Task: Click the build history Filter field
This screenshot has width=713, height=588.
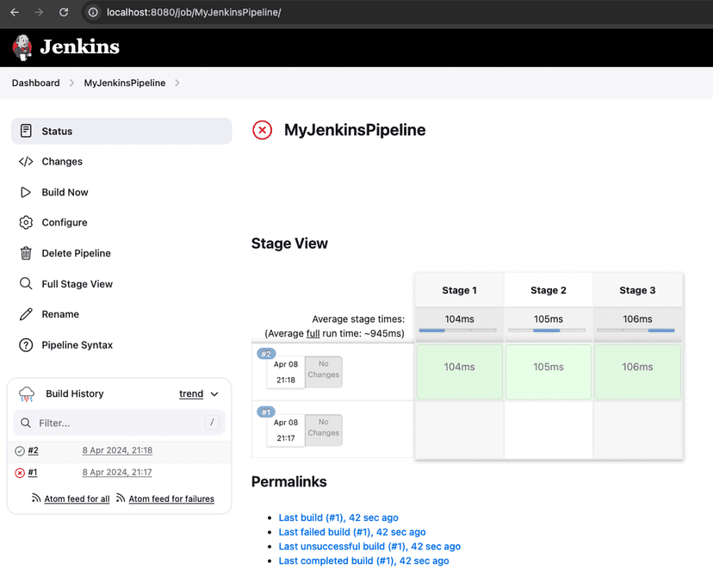Action: pyautogui.click(x=119, y=423)
